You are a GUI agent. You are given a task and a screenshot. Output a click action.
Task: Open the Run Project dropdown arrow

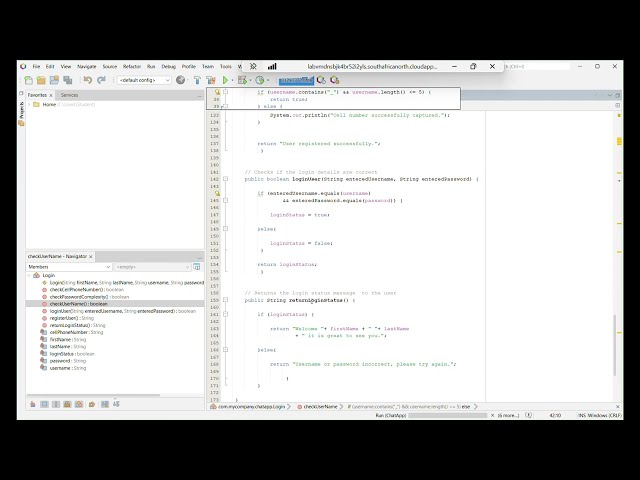point(232,80)
